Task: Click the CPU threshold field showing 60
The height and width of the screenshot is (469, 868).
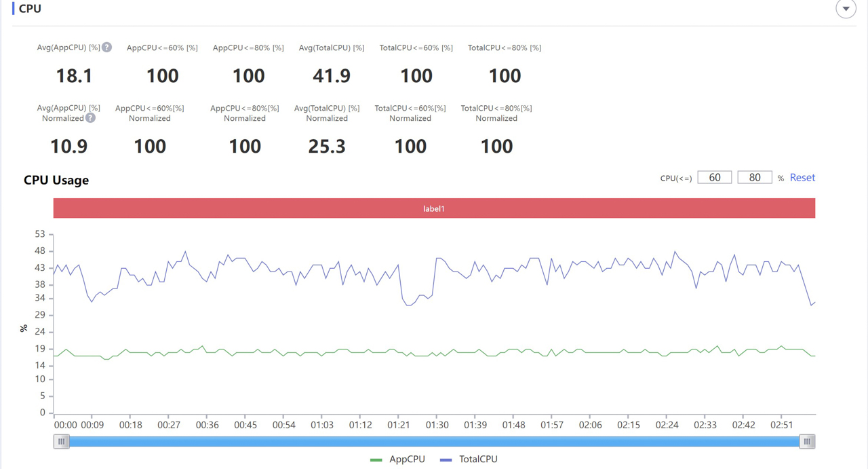Action: [x=714, y=178]
